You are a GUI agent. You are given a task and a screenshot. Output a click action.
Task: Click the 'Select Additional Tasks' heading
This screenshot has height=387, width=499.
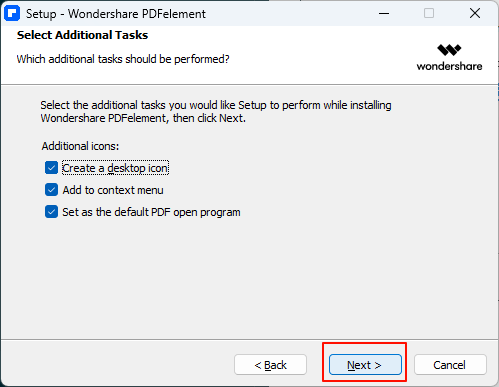click(82, 35)
